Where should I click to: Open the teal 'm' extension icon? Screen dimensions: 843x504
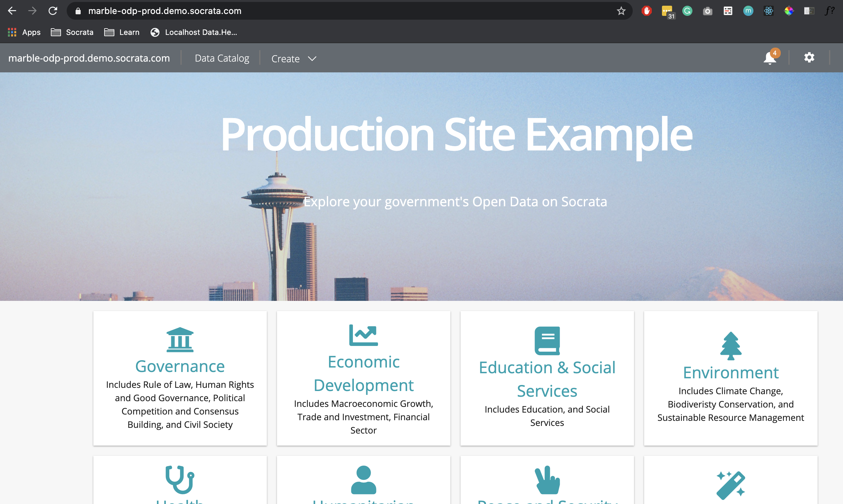[748, 11]
